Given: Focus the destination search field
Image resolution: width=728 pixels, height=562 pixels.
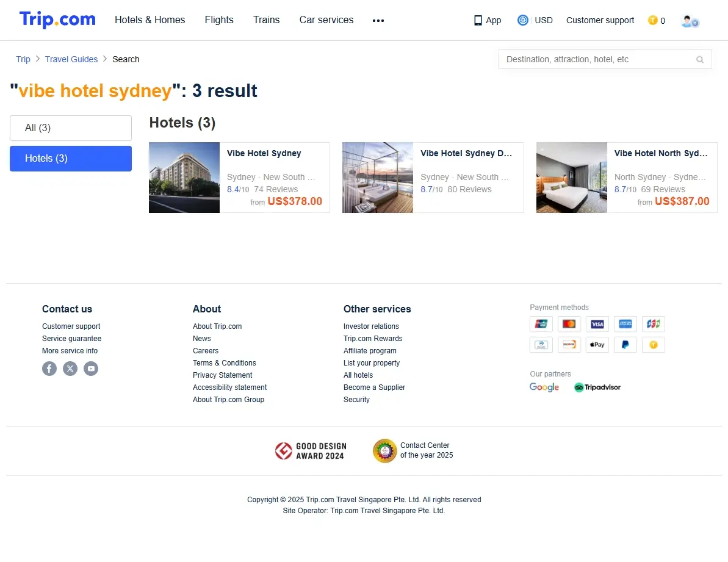Looking at the screenshot, I should [605, 59].
